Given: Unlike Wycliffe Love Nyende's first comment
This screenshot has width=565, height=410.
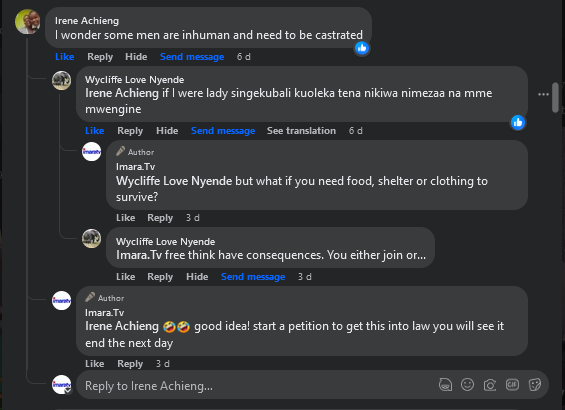Looking at the screenshot, I should [x=94, y=131].
